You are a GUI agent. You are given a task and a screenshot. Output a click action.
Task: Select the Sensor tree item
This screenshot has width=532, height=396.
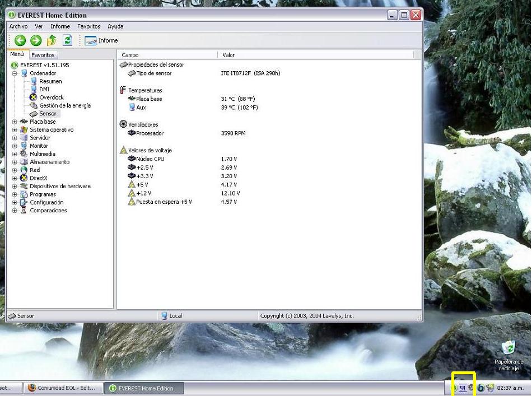tap(48, 114)
